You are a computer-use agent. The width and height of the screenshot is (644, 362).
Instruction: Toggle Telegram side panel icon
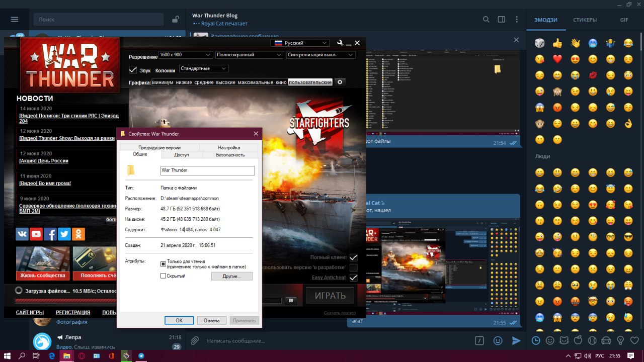502,19
